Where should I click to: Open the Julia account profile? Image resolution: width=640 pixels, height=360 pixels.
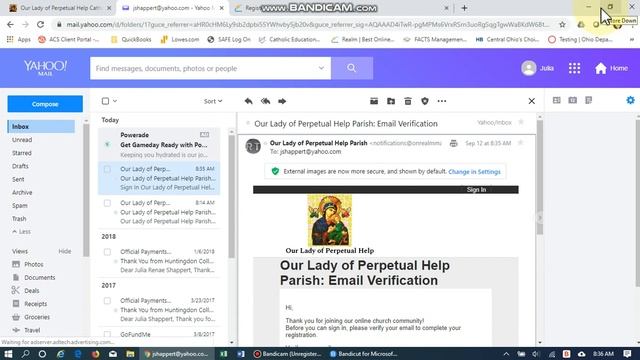click(x=537, y=68)
